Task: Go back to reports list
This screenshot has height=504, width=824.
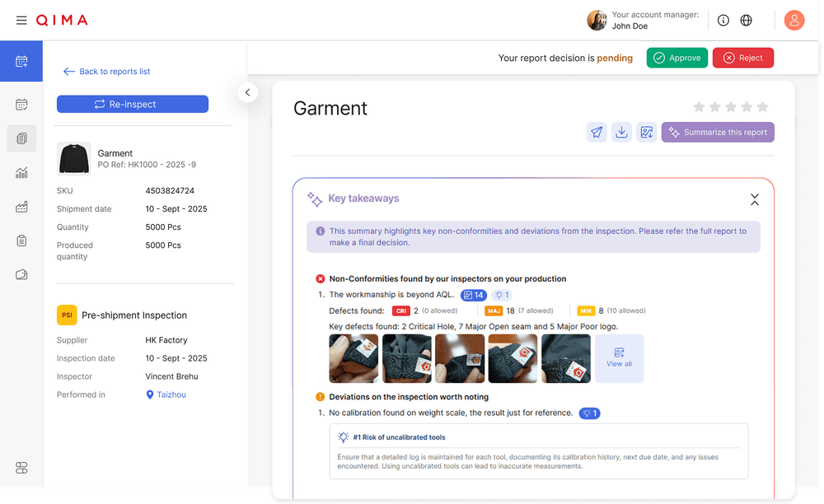Action: coord(106,72)
